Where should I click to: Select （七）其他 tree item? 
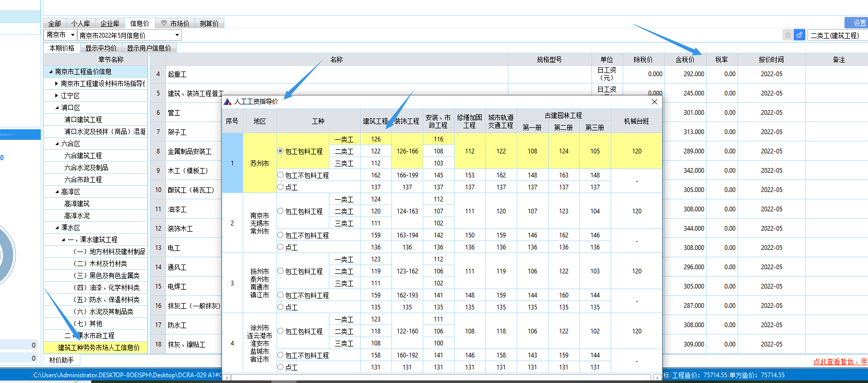(x=87, y=324)
